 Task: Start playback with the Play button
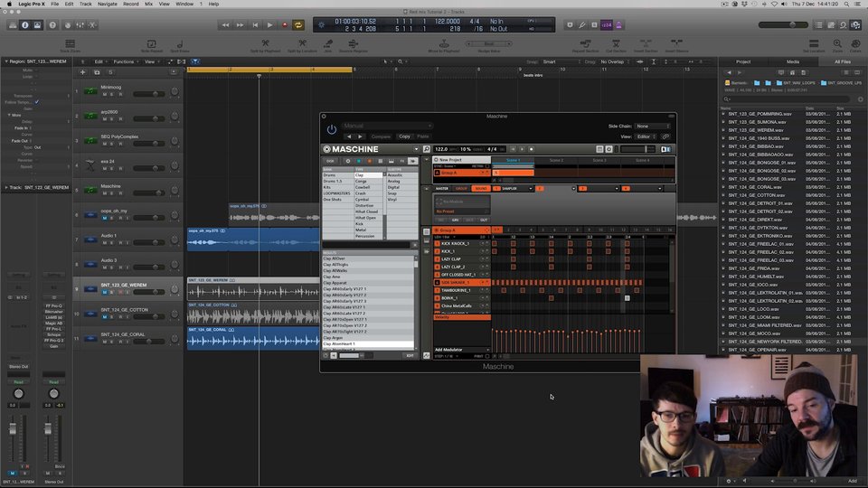(269, 25)
